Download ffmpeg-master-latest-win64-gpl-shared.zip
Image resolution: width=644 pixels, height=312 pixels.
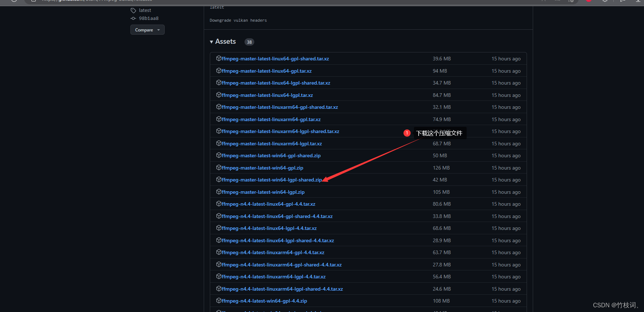coord(271,155)
